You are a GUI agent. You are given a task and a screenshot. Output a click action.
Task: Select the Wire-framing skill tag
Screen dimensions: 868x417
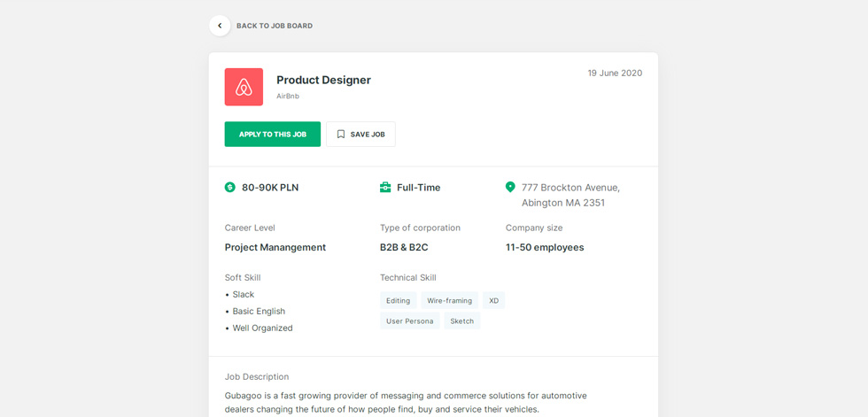tap(450, 301)
